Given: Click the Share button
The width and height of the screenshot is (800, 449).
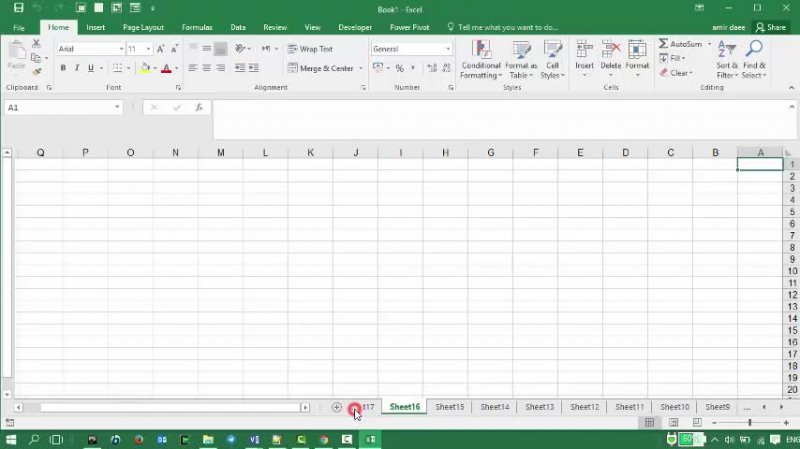Looking at the screenshot, I should (770, 27).
